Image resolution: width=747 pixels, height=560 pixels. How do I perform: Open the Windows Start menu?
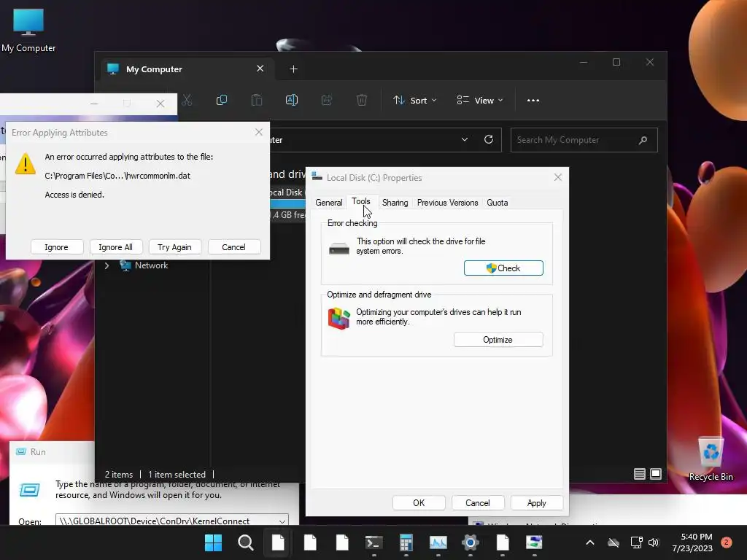pyautogui.click(x=213, y=542)
